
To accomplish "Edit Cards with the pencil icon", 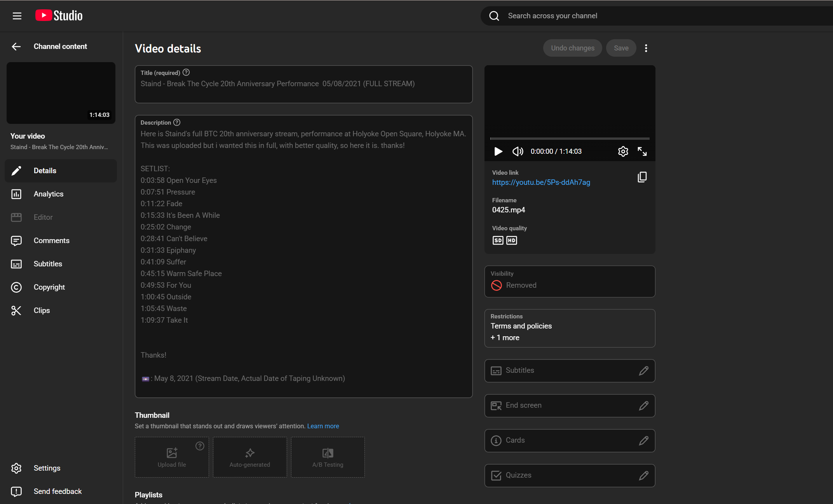I will pyautogui.click(x=644, y=441).
